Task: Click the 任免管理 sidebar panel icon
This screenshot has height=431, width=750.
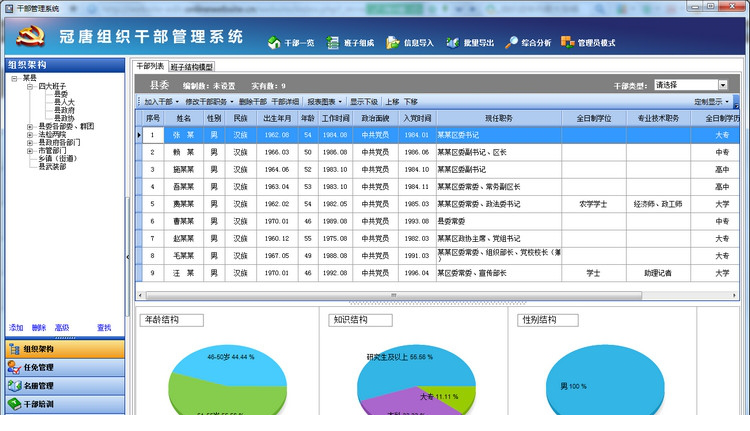Action: click(x=14, y=367)
